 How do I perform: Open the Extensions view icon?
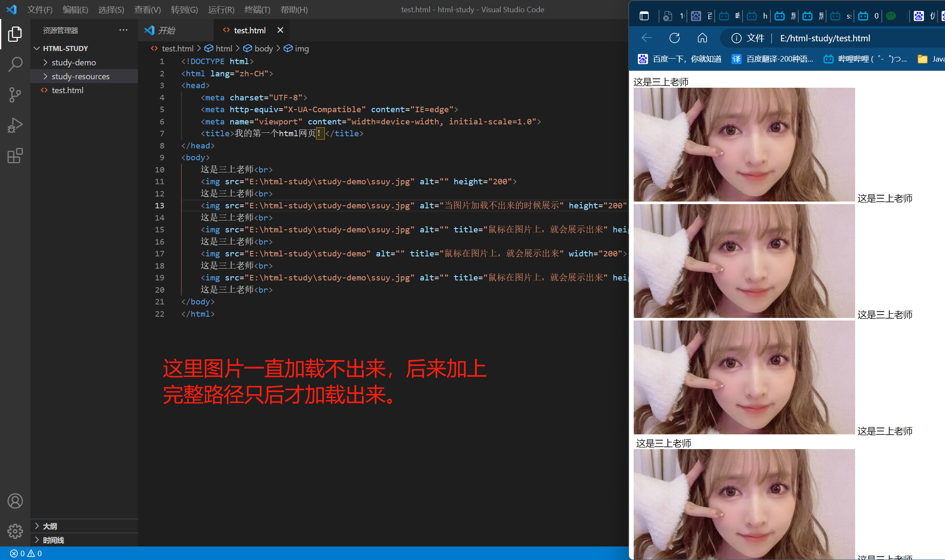point(15,156)
